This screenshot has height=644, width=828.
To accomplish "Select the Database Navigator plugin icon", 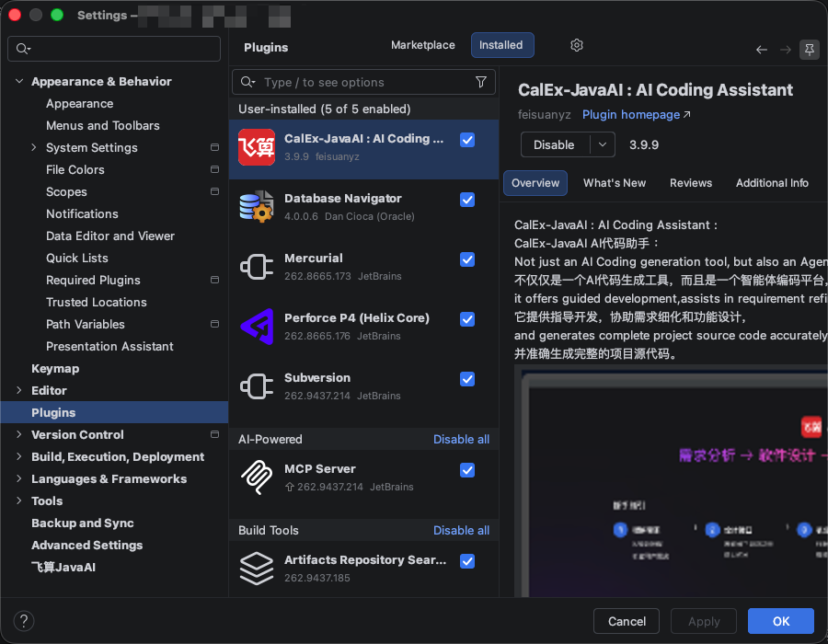I will click(x=257, y=207).
